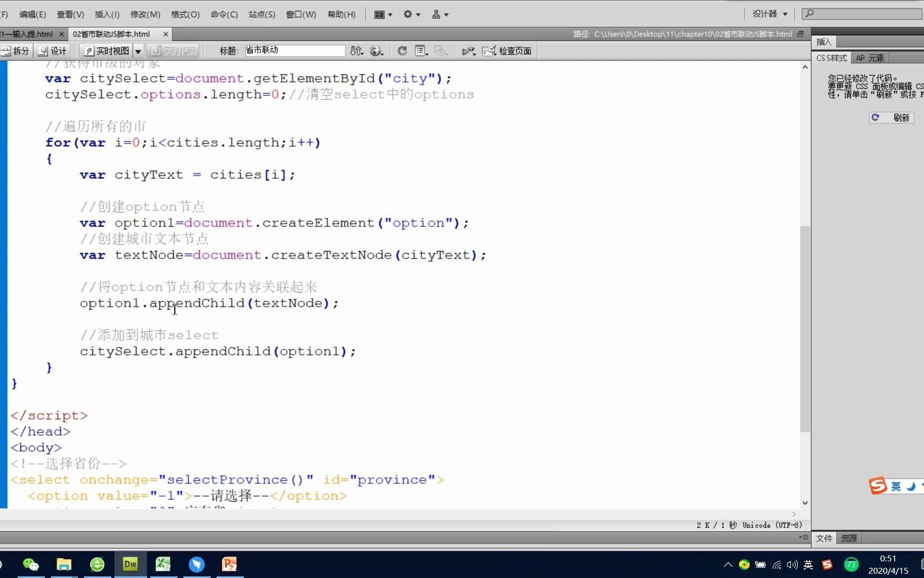
Task: Open preview in browser globe icon
Action: pyautogui.click(x=377, y=51)
